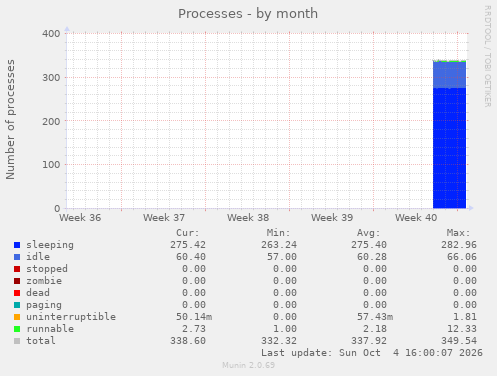The image size is (497, 376).
Task: Click the dark-red zombie legend swatch
Action: click(17, 281)
